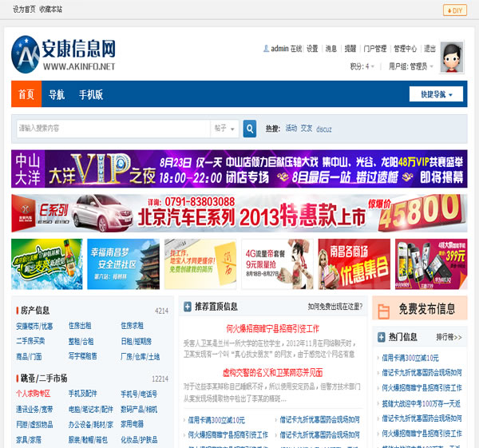Expand the 积分: 4 dropdown
Screen dimensions: 479x448
362,66
